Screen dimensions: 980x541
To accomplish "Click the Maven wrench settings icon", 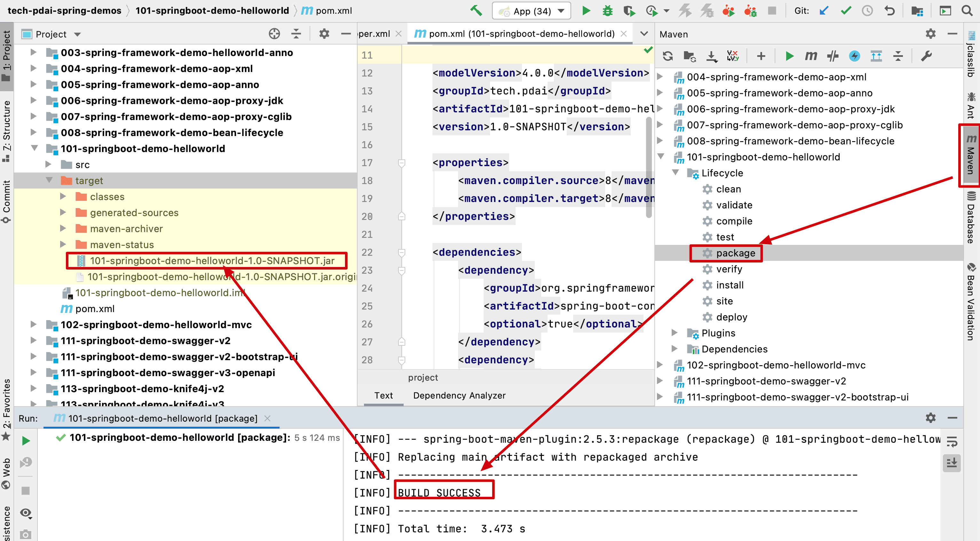I will coord(926,56).
